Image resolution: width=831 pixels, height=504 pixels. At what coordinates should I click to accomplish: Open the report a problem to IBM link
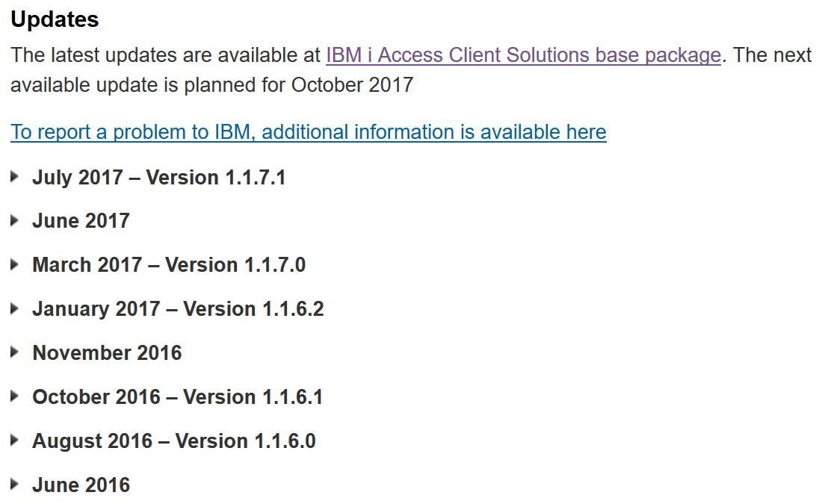(307, 131)
